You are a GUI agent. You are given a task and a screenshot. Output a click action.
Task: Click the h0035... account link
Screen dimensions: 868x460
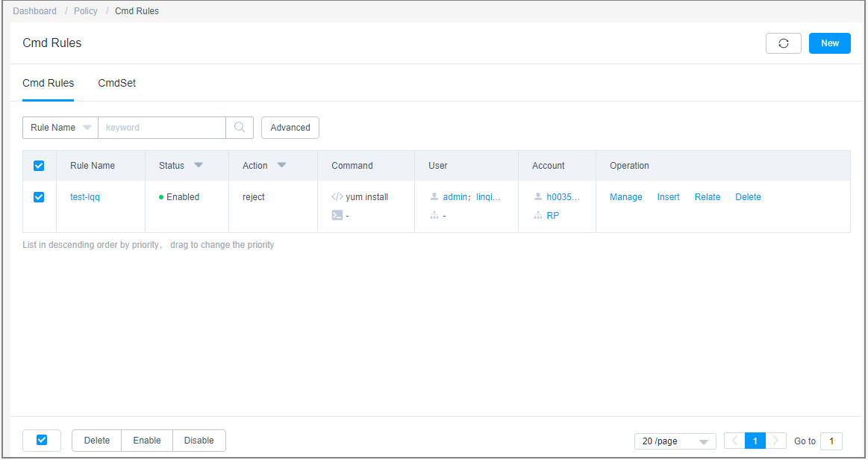(x=563, y=197)
